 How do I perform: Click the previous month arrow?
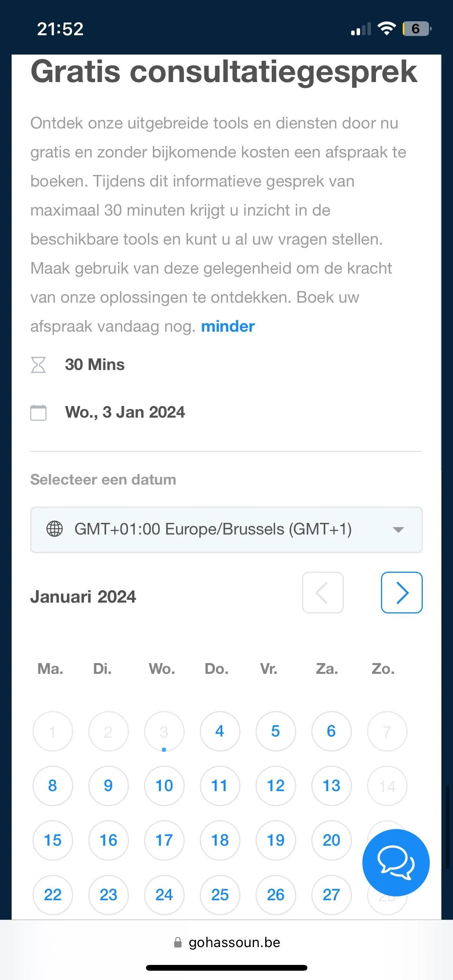323,593
